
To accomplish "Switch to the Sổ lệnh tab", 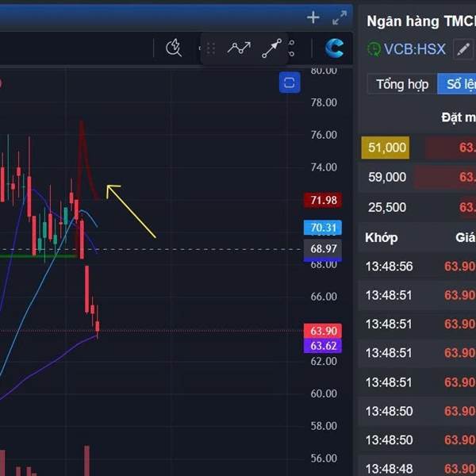I will (x=457, y=84).
